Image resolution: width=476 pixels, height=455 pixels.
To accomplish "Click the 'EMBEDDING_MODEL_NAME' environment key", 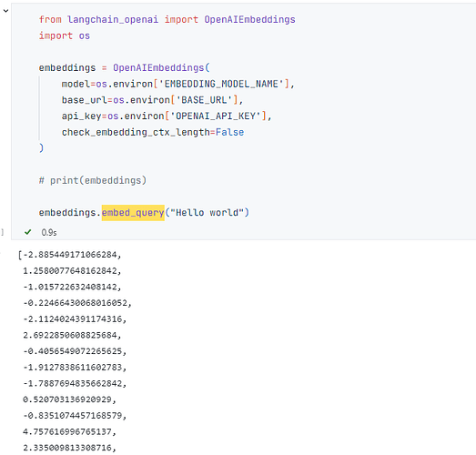I will coord(221,84).
